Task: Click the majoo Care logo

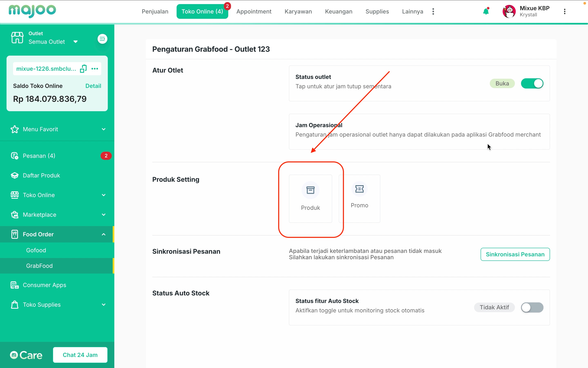Action: pyautogui.click(x=26, y=355)
